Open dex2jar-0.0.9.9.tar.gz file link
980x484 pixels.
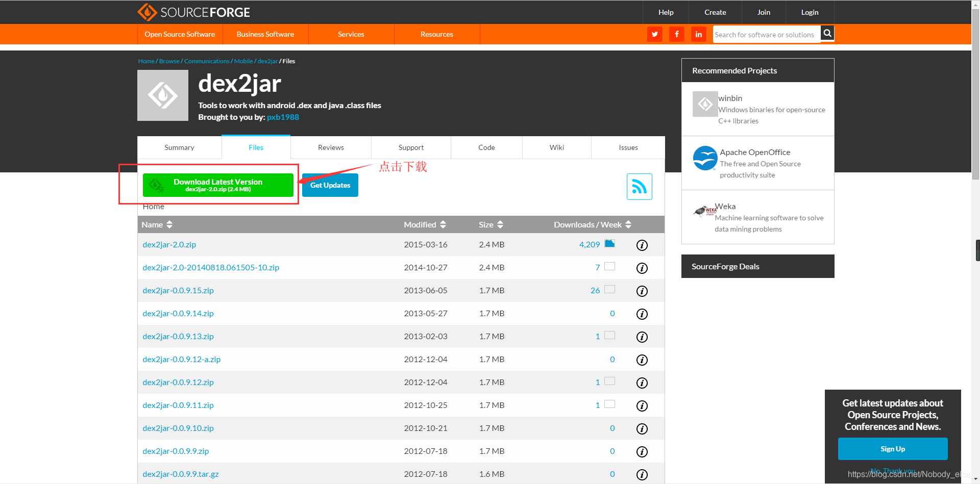pos(181,474)
